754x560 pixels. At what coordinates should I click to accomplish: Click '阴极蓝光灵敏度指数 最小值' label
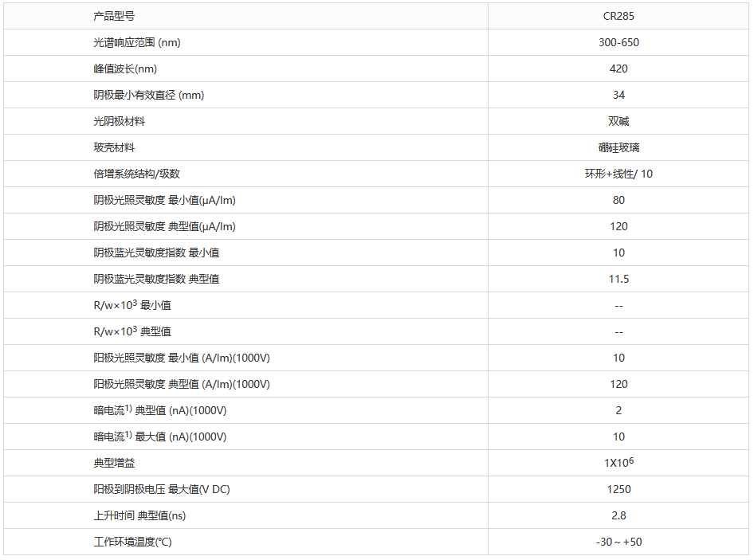tap(156, 253)
